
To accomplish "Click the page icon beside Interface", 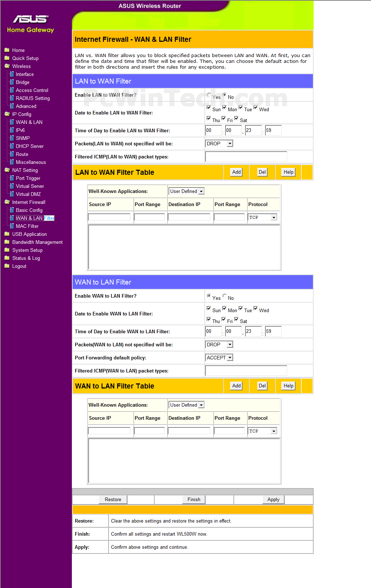I will pos(12,74).
